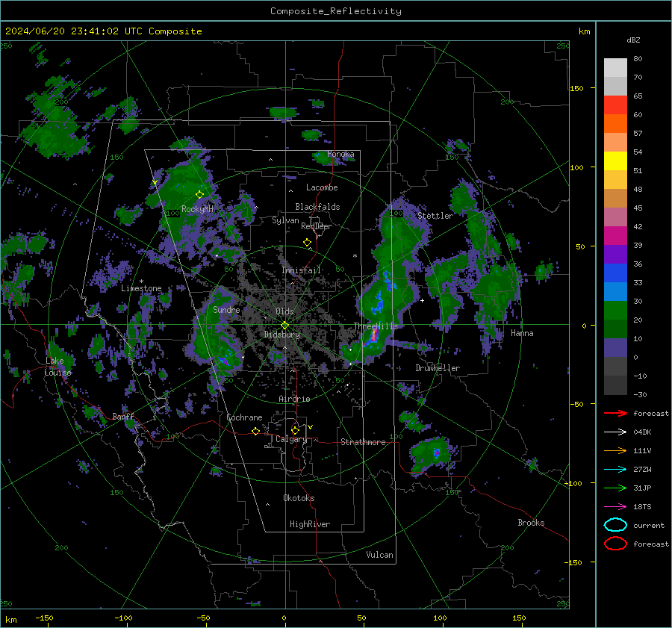The image size is (672, 628).
Task: Click the yellow V marker northeast of Calgary
Action: [x=311, y=427]
